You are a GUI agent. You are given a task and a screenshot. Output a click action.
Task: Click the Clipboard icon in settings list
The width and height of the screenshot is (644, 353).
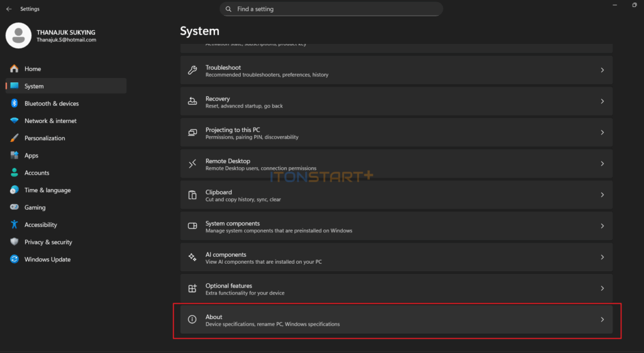192,195
